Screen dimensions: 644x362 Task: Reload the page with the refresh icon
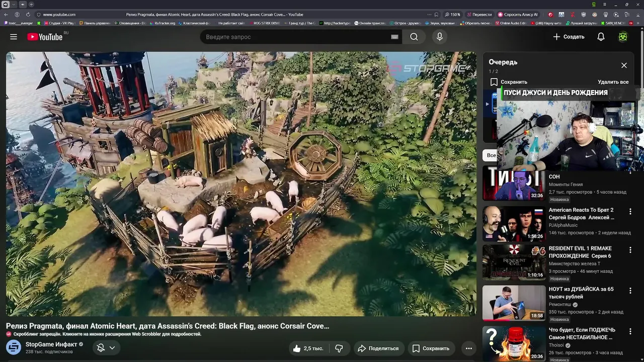(x=28, y=15)
